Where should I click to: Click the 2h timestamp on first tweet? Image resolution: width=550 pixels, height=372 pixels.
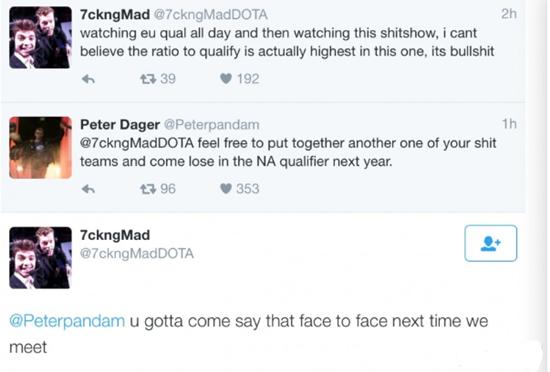pyautogui.click(x=509, y=14)
